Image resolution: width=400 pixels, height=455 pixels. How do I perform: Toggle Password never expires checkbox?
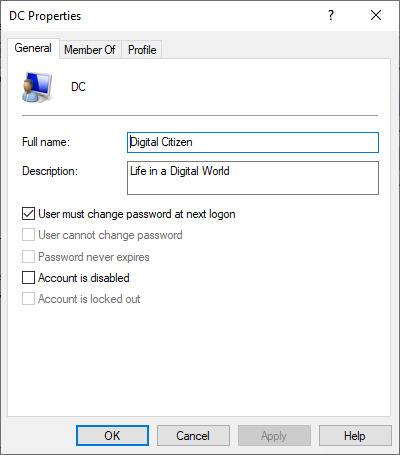pyautogui.click(x=28, y=257)
